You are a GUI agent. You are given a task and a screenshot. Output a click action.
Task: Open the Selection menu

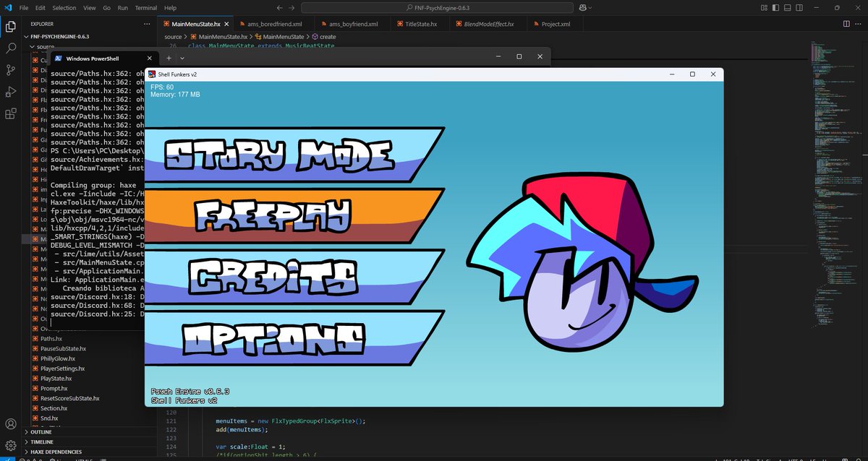click(x=64, y=7)
